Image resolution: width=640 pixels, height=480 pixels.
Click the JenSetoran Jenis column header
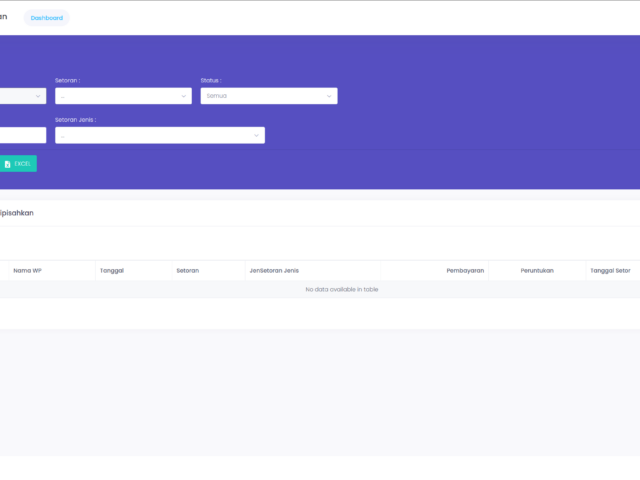[x=313, y=271]
